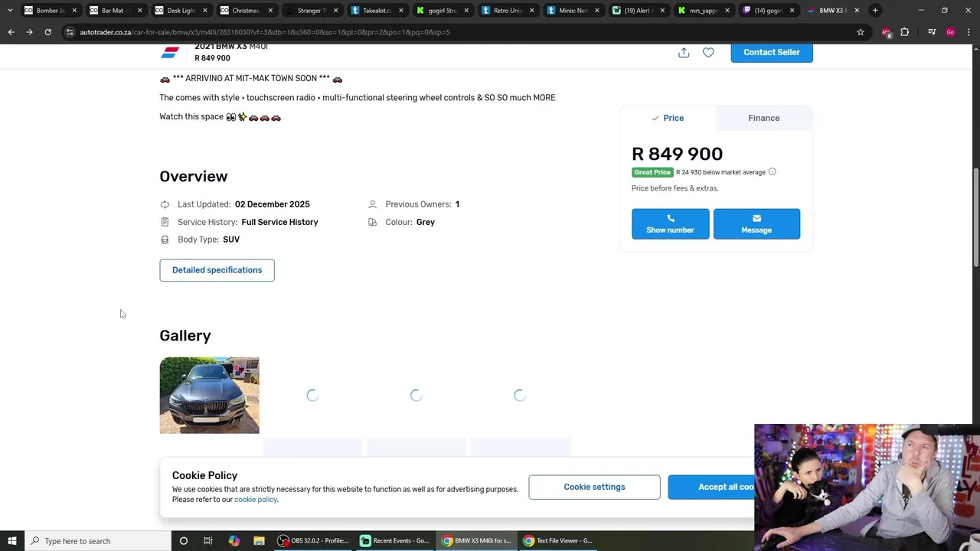Viewport: 980px width, 551px height.
Task: Open Detailed specifications
Action: click(217, 270)
